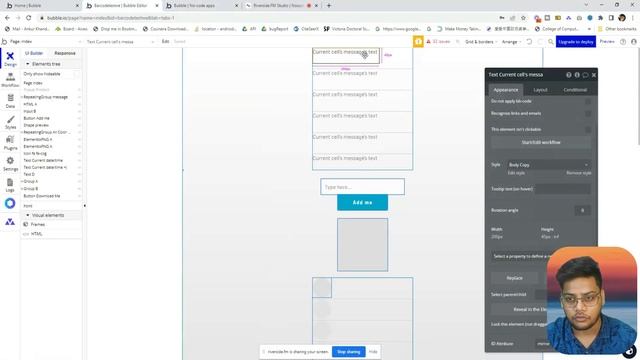Expand Group B tree node

pos(22,189)
